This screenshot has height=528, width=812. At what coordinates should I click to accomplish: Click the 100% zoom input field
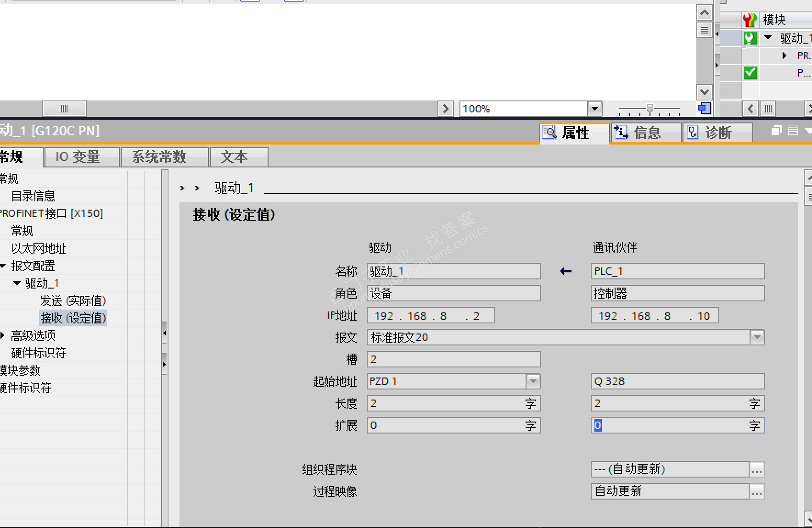[x=524, y=109]
